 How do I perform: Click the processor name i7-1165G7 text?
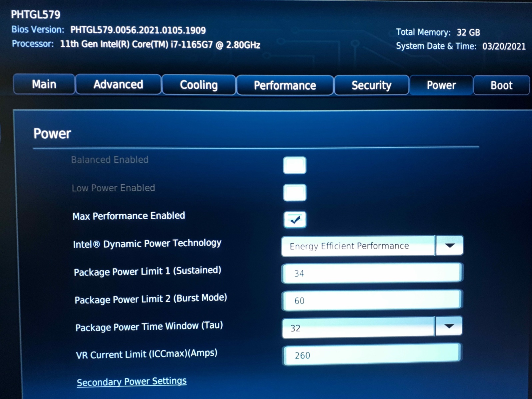[x=160, y=45]
